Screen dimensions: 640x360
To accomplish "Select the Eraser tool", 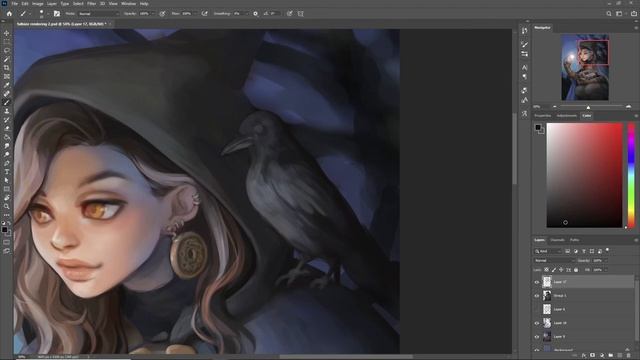I will [7, 128].
